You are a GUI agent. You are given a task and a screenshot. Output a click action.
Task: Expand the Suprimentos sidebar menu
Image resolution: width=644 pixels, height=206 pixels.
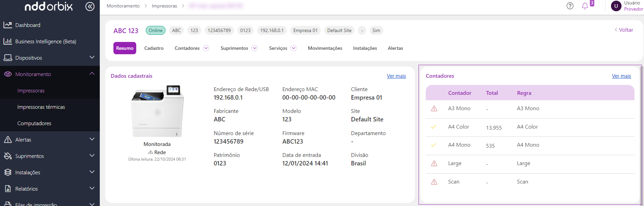(x=92, y=156)
